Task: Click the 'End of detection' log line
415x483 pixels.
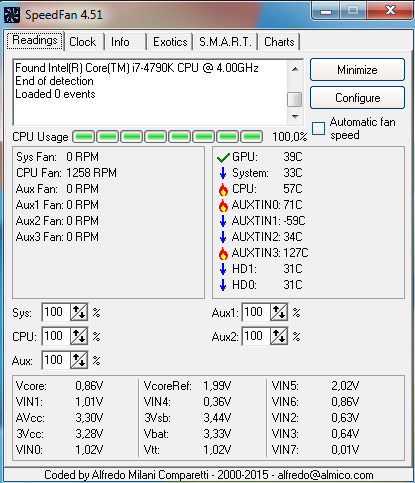Action: (x=54, y=81)
